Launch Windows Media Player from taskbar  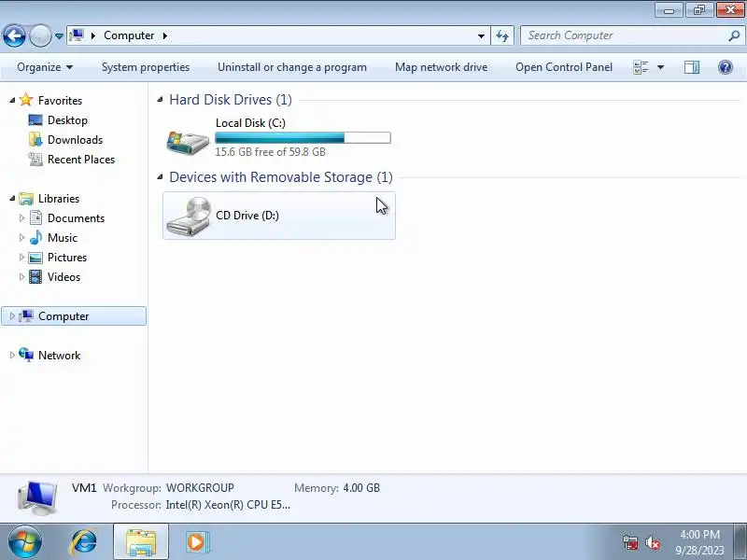tap(196, 542)
